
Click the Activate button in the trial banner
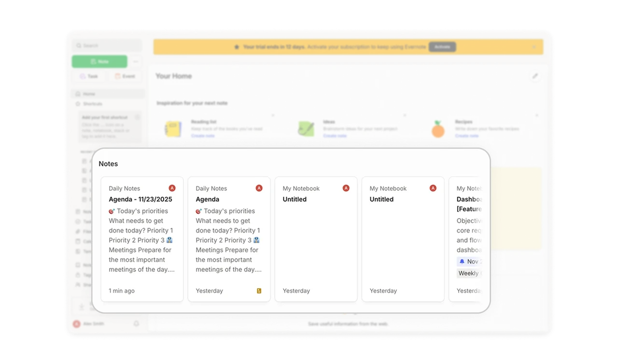coord(442,47)
